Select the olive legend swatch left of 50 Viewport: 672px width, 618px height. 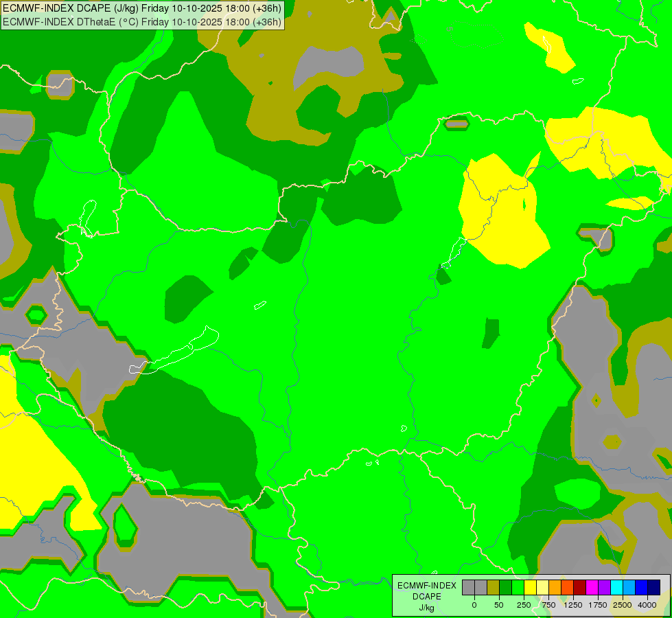click(494, 587)
